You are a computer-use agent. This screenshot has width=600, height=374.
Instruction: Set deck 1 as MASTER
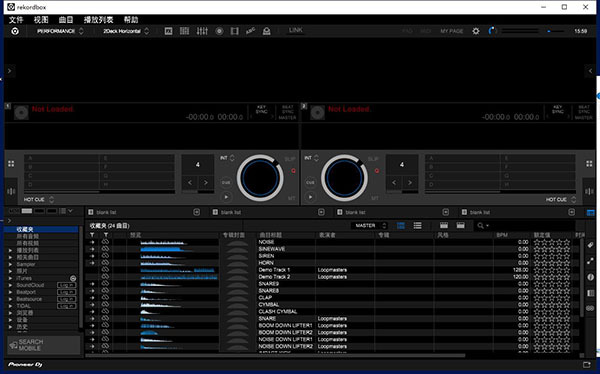click(287, 118)
